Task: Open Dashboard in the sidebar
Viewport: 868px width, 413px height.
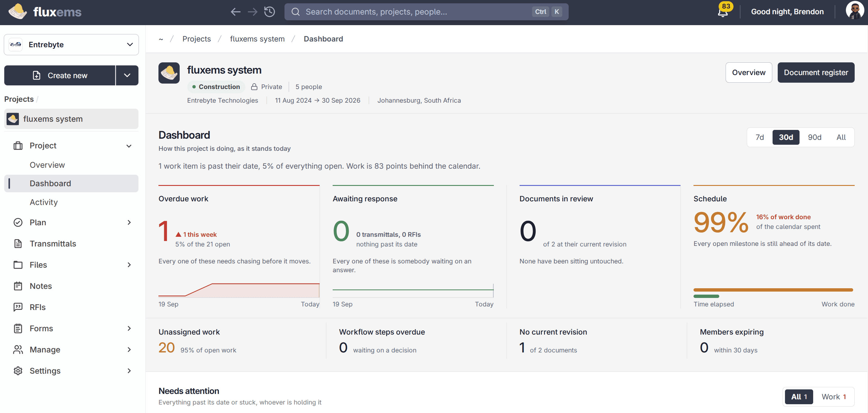Action: tap(71, 183)
